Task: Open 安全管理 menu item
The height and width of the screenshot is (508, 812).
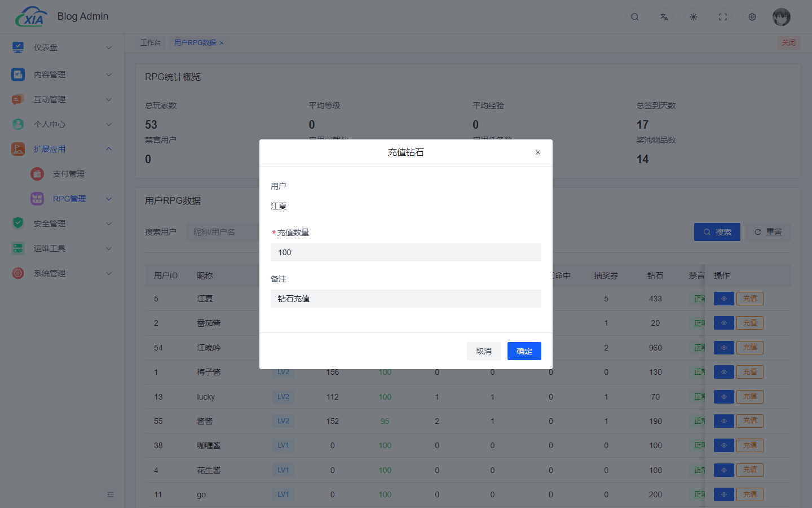Action: [x=50, y=224]
